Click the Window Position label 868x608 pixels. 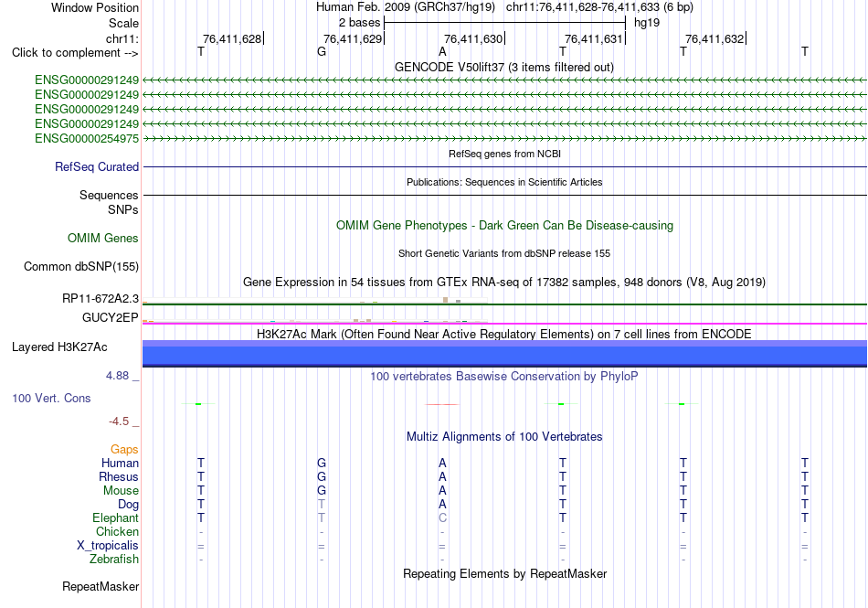(x=95, y=7)
